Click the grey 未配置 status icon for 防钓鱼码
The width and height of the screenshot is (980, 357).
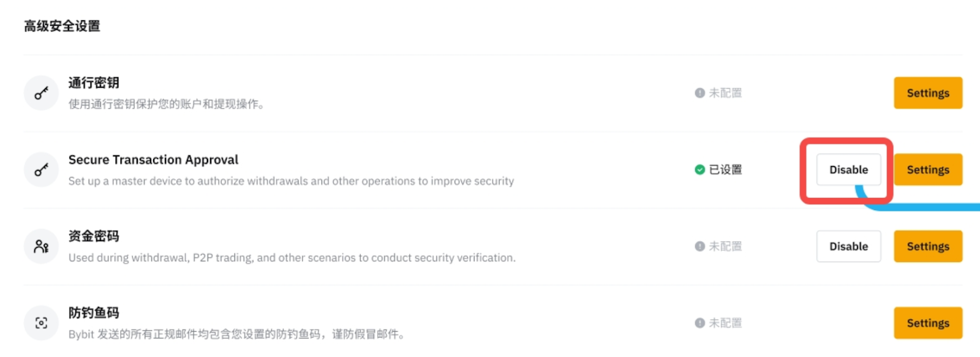pos(699,323)
